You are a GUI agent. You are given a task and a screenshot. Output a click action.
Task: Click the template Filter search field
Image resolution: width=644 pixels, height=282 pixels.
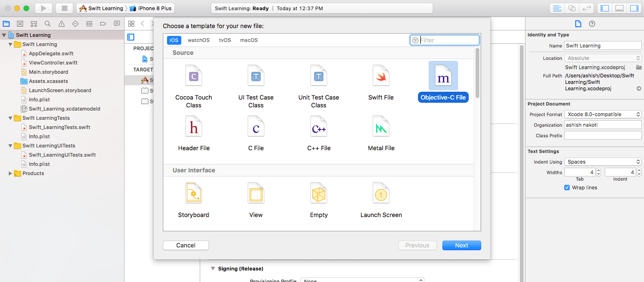click(445, 40)
